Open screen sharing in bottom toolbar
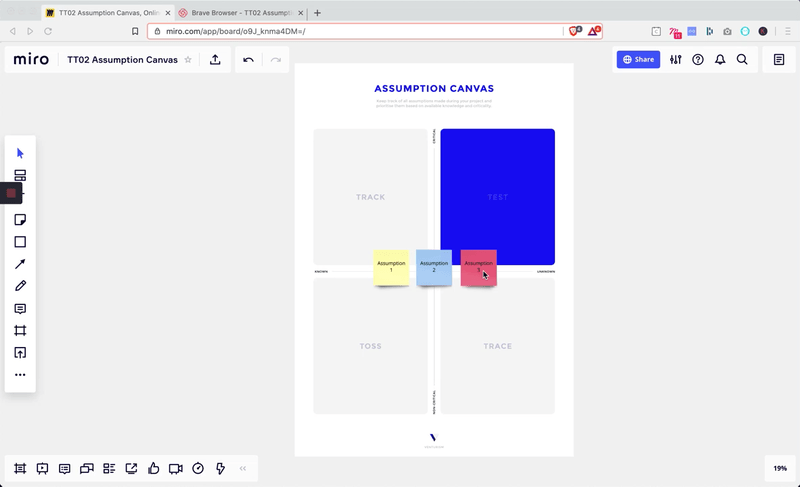 pyautogui.click(x=131, y=468)
